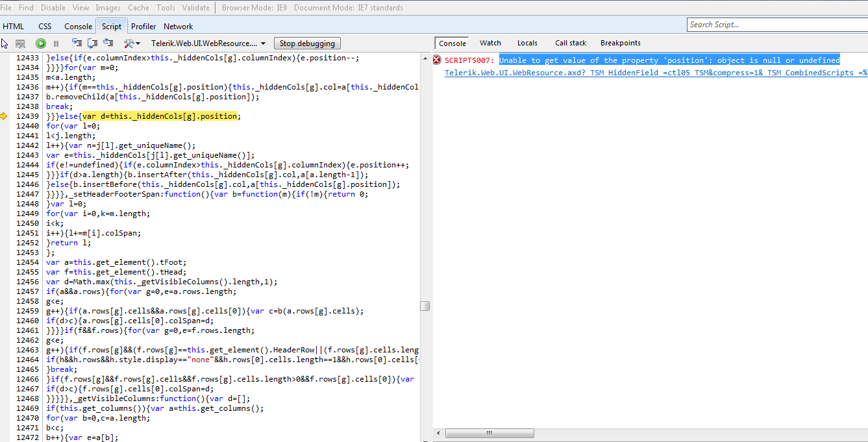Open the Telerik.Web.UI.WebResource script file dropdown

point(208,43)
